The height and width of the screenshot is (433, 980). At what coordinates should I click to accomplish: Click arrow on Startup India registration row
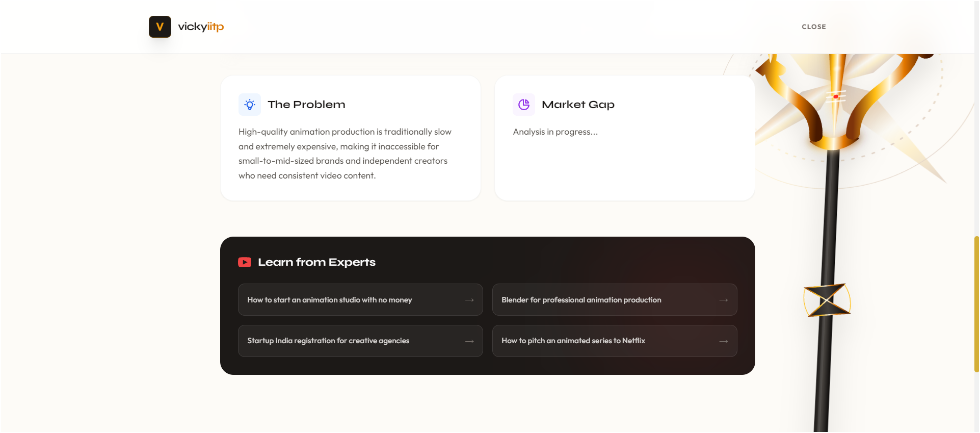pos(469,341)
